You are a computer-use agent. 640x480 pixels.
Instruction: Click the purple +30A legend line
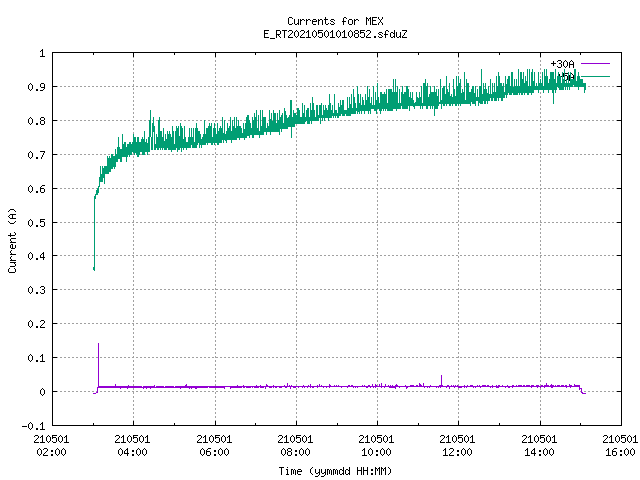(595, 64)
